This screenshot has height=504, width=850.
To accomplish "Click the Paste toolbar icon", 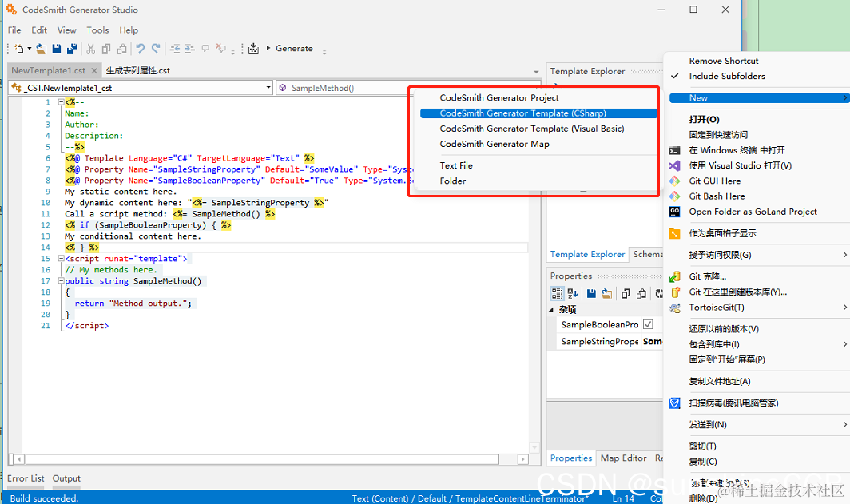I will tap(122, 49).
